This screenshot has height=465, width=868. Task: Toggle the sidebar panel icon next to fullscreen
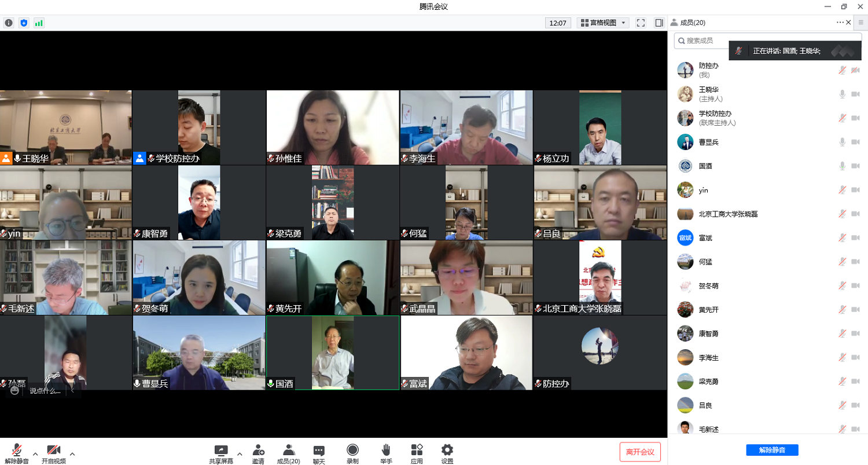click(x=659, y=23)
